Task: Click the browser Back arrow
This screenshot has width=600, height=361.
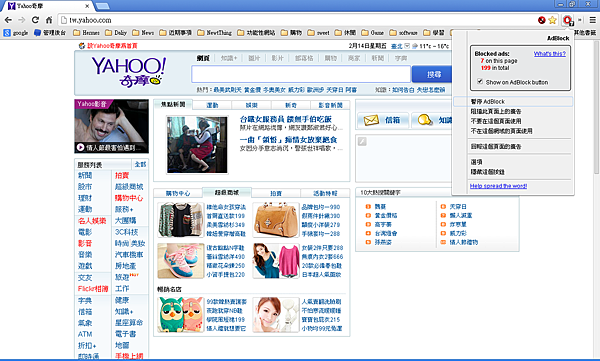Action: (8, 20)
